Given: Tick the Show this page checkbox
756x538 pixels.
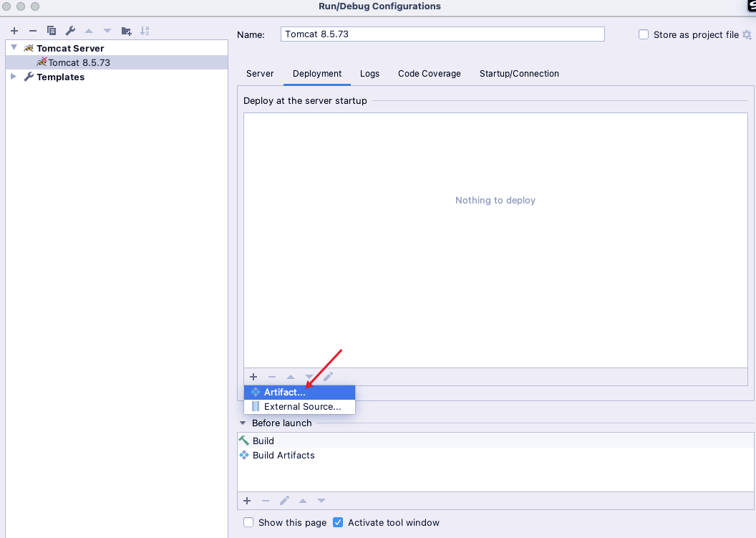Looking at the screenshot, I should [248, 522].
